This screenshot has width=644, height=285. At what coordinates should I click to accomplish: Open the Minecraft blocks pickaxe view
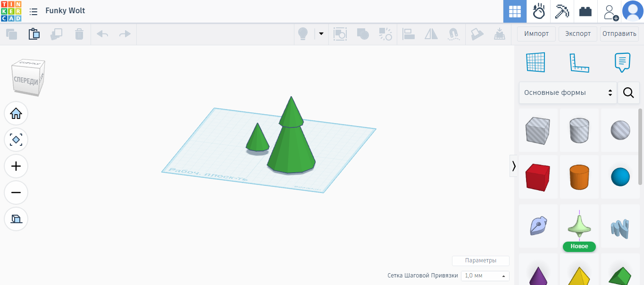click(562, 11)
